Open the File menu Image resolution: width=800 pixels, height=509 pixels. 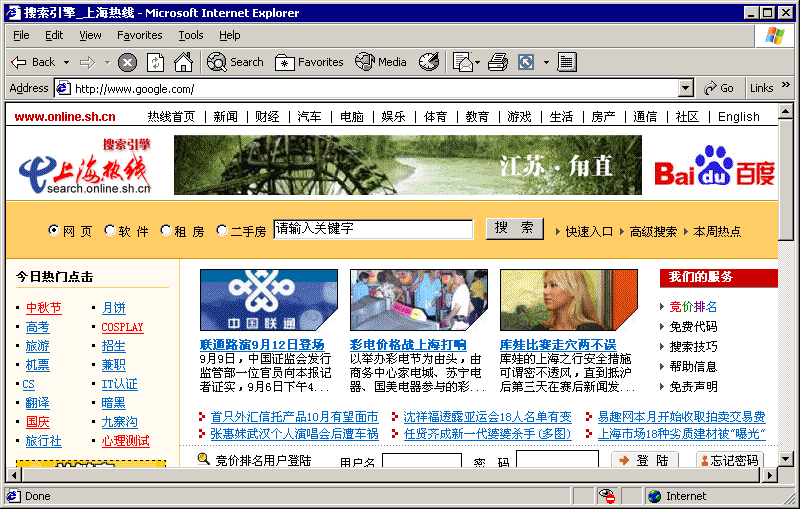click(21, 35)
